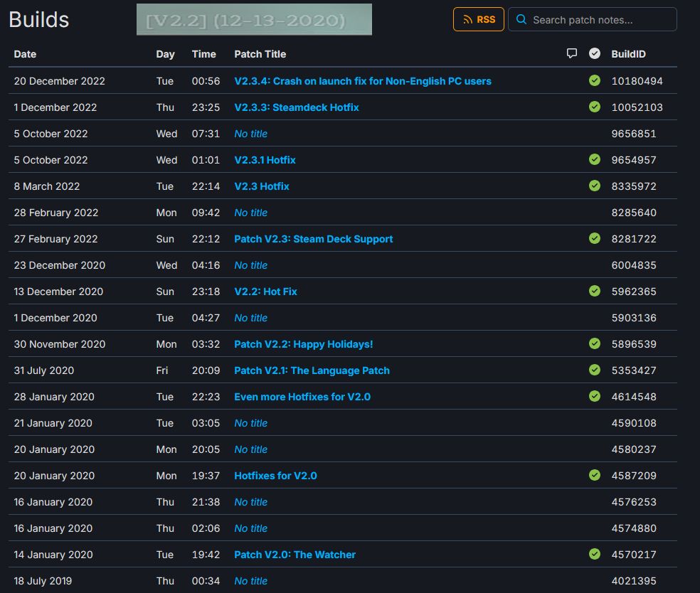This screenshot has height=593, width=700.
Task: Click green check icon for build 5896539
Action: coord(594,344)
